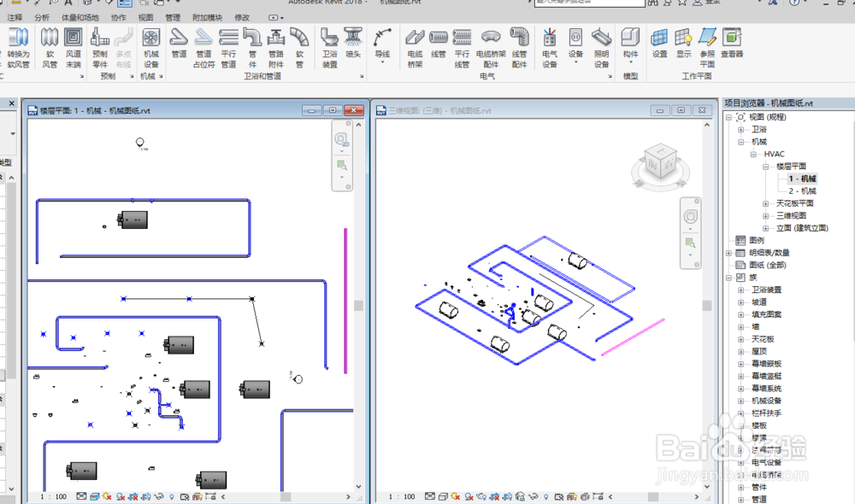
Task: Open the 附加模块 ribbon tab
Action: (x=207, y=18)
